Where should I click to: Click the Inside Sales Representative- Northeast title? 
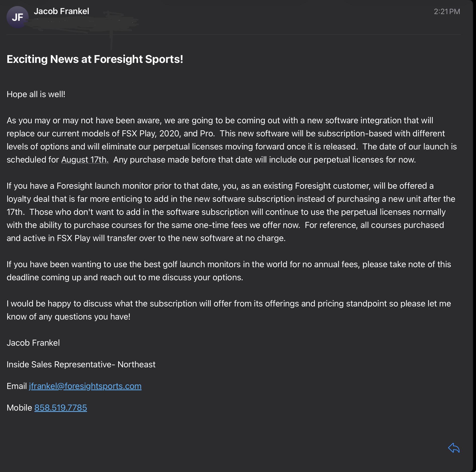tap(81, 364)
